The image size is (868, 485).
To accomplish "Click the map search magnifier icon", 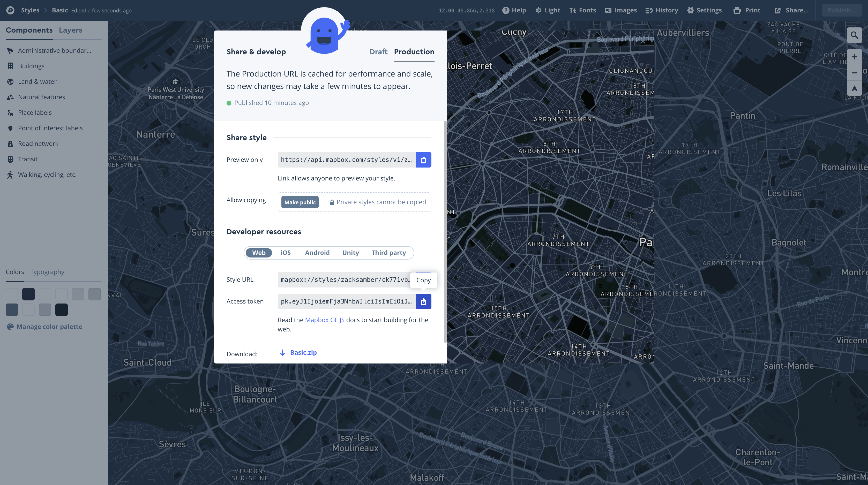I will [x=854, y=35].
